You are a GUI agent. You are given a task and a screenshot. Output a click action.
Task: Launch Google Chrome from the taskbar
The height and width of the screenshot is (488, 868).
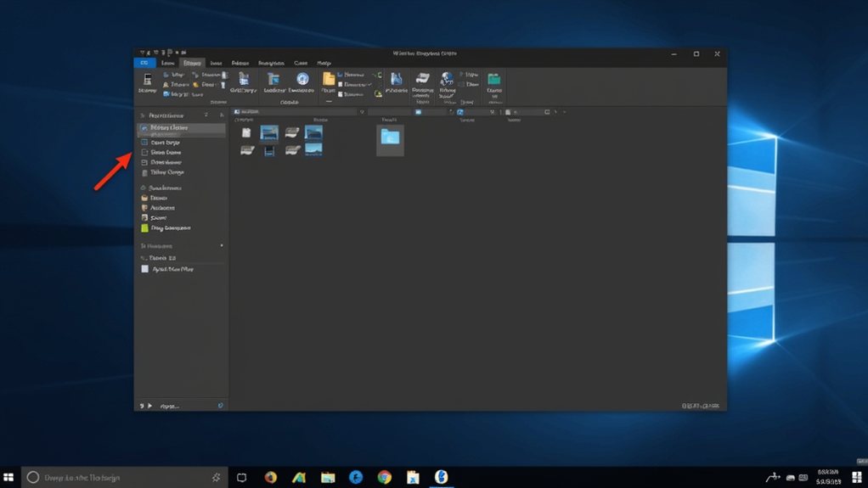click(x=384, y=477)
